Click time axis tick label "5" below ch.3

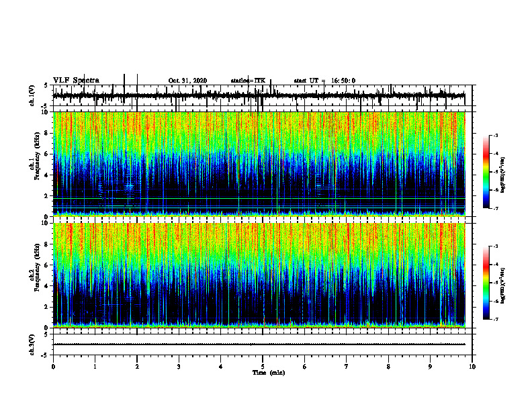pos(263,367)
